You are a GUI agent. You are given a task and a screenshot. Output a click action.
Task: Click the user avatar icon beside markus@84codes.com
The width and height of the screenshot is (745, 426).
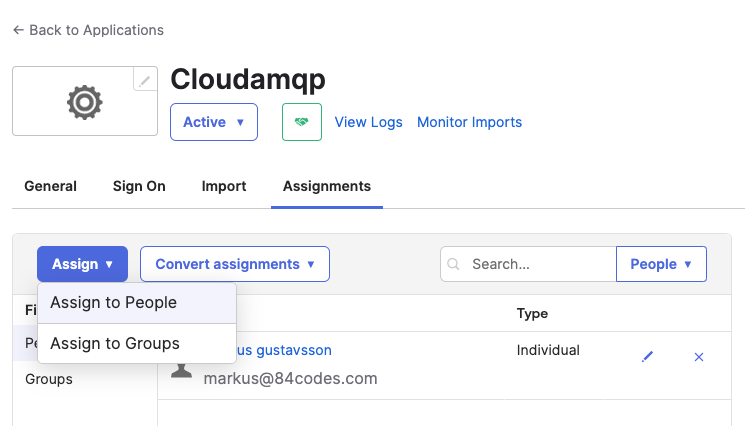coord(181,370)
